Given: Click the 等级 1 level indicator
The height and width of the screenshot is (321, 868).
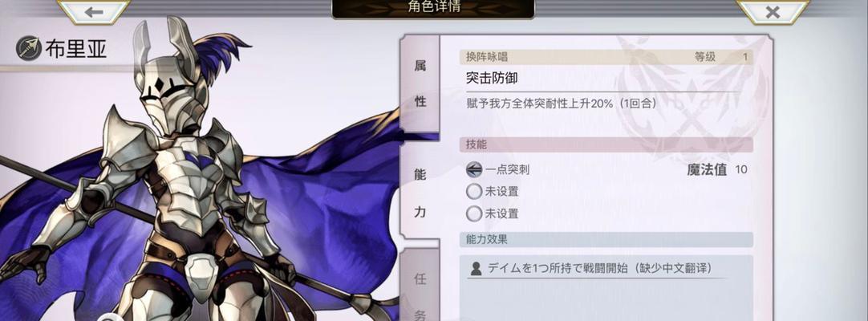Looking at the screenshot, I should coord(721,56).
